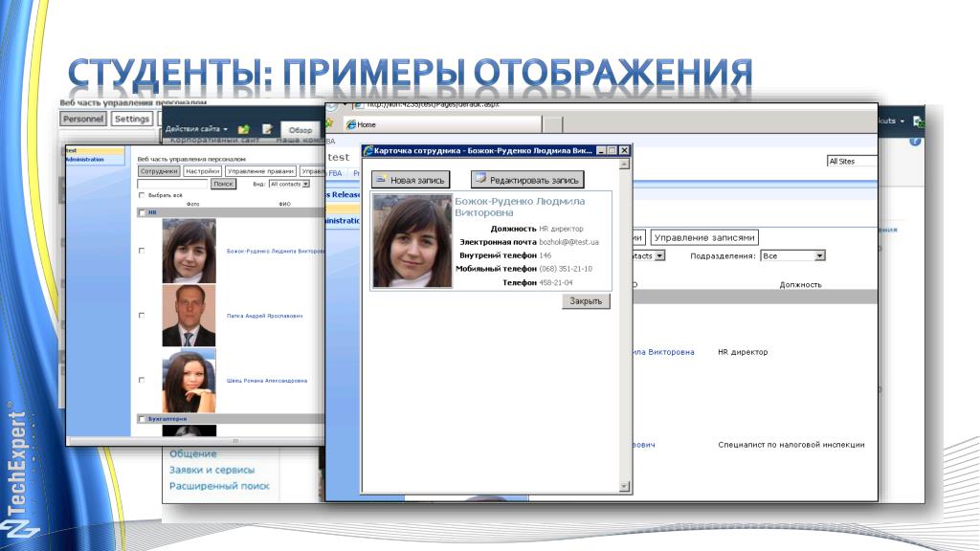Screen dimensions: 980x551
Task: Click the Поиск button
Action: (222, 184)
